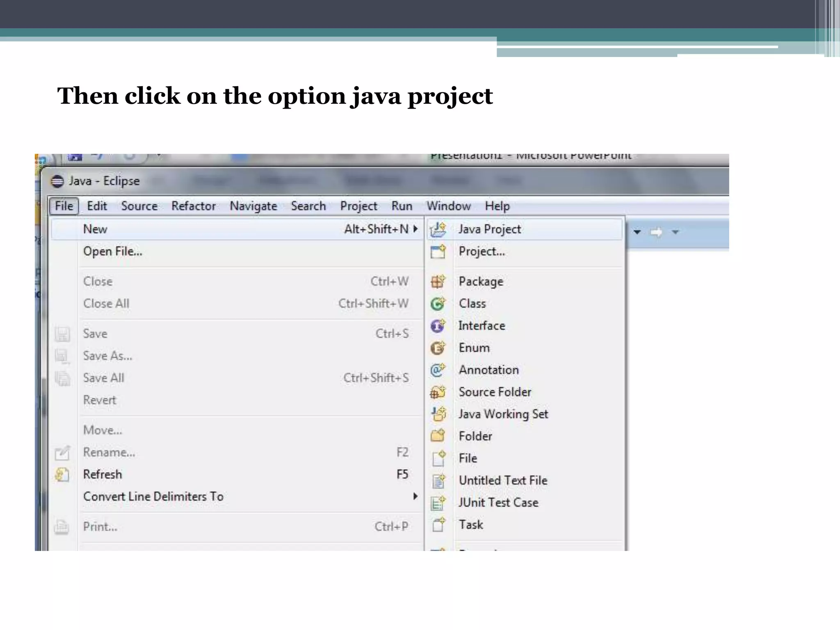Open the back navigation dropdown arrow
840x630 pixels.
pos(637,232)
